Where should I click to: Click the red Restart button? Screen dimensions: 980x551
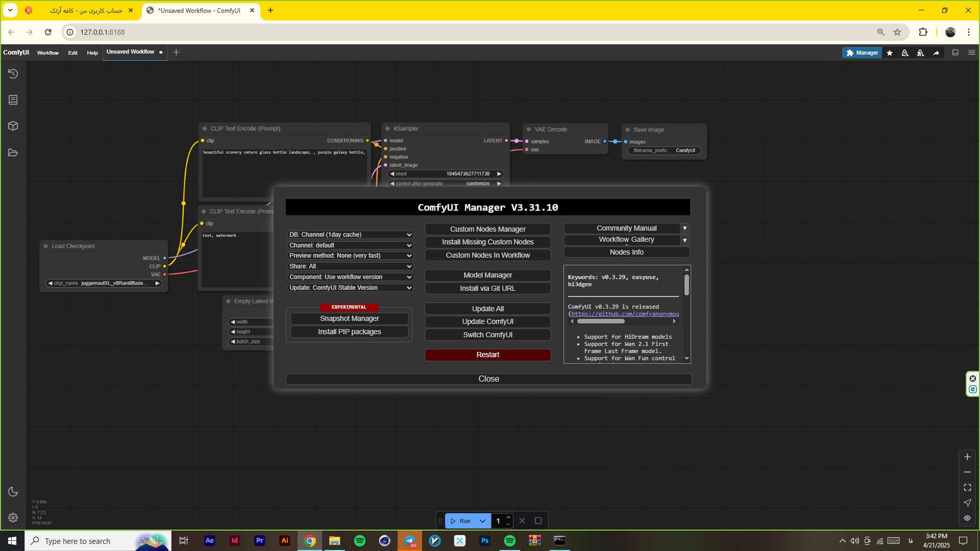tap(487, 355)
